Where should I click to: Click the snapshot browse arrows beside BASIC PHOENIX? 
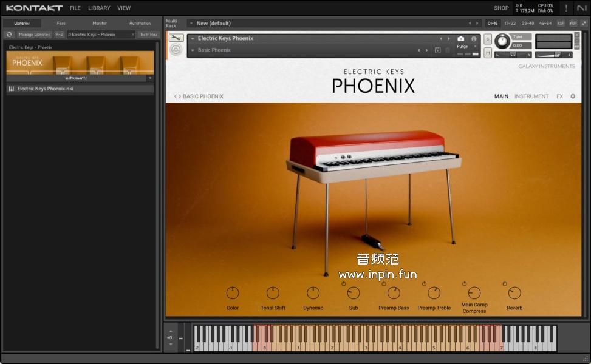coord(177,96)
